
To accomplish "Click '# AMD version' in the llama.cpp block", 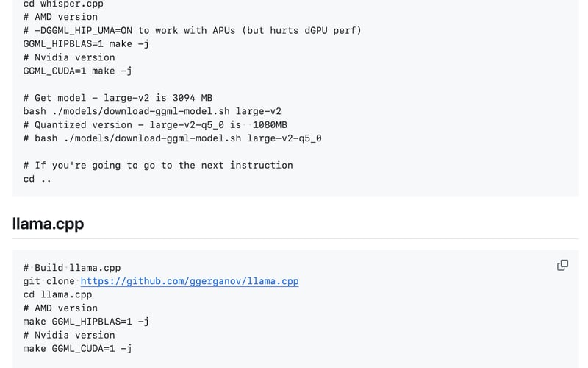I will coord(60,308).
